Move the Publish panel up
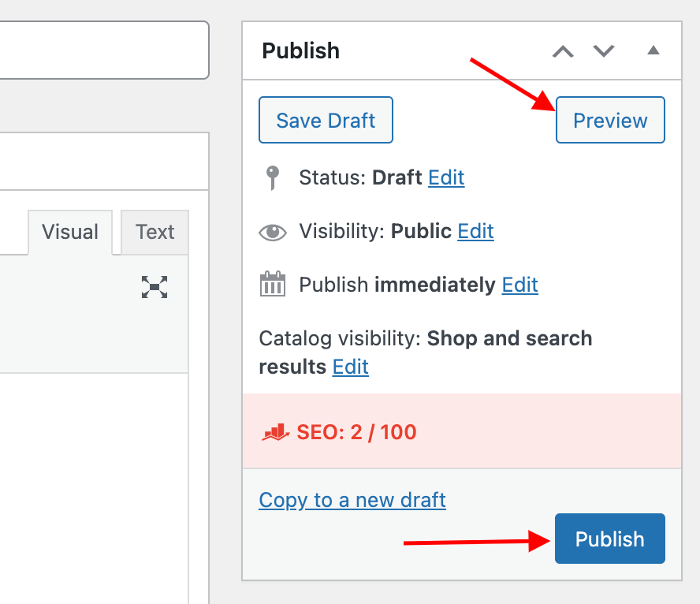The height and width of the screenshot is (604, 700). pyautogui.click(x=563, y=51)
